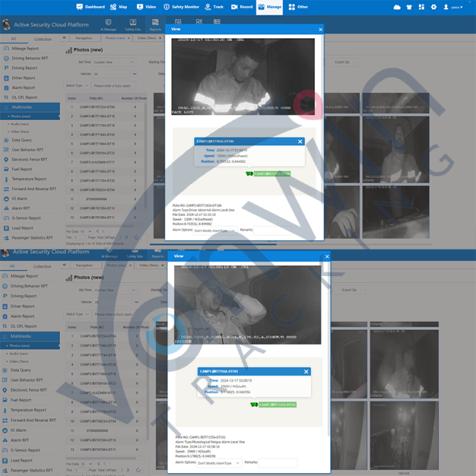The width and height of the screenshot is (476, 476).
Task: Click Remarks input field in lower View dialog
Action: 278,463
